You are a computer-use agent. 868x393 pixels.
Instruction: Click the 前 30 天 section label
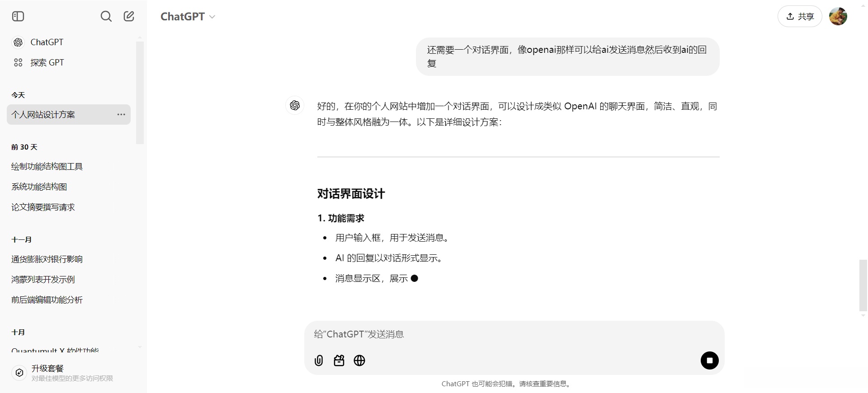[x=24, y=147]
